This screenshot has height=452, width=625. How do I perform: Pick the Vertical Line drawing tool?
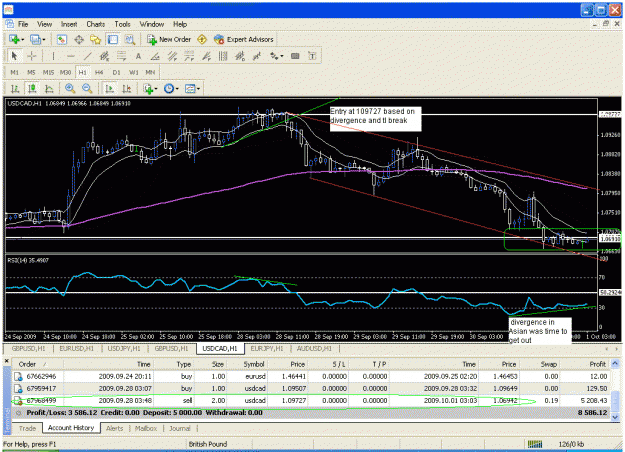[x=53, y=56]
